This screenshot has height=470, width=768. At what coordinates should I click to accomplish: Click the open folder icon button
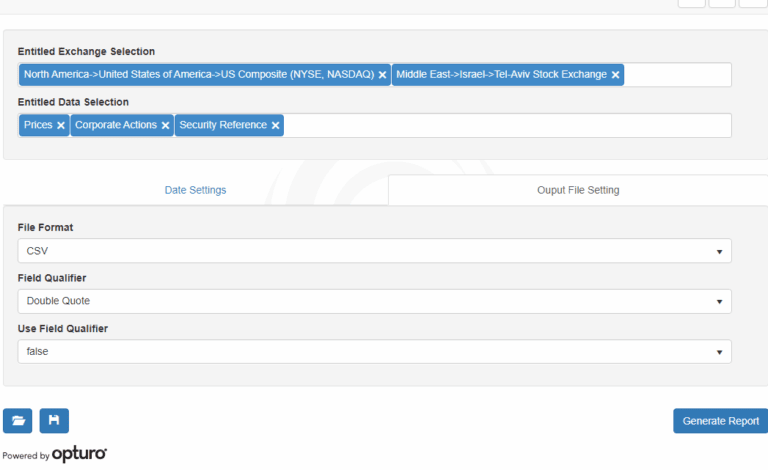tap(18, 421)
